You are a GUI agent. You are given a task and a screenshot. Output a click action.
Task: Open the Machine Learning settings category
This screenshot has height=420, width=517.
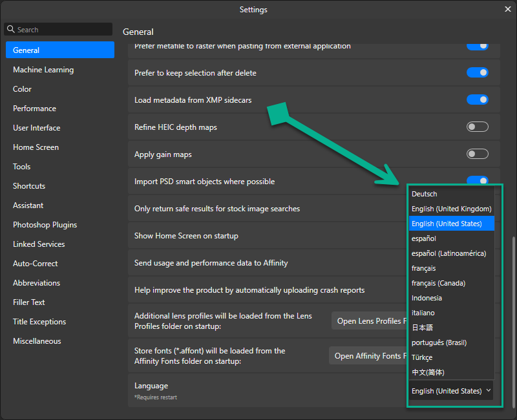pos(43,70)
